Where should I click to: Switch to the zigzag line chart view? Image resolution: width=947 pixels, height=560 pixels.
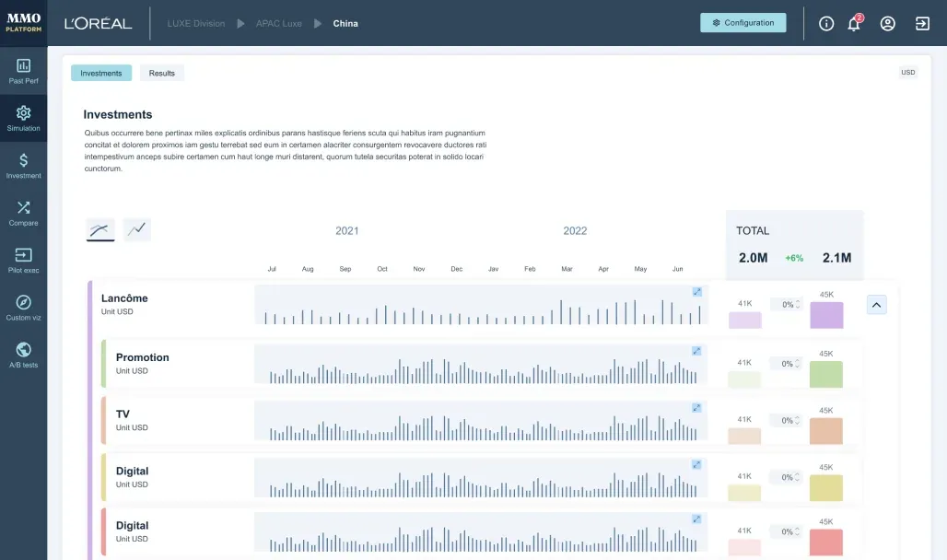[137, 229]
